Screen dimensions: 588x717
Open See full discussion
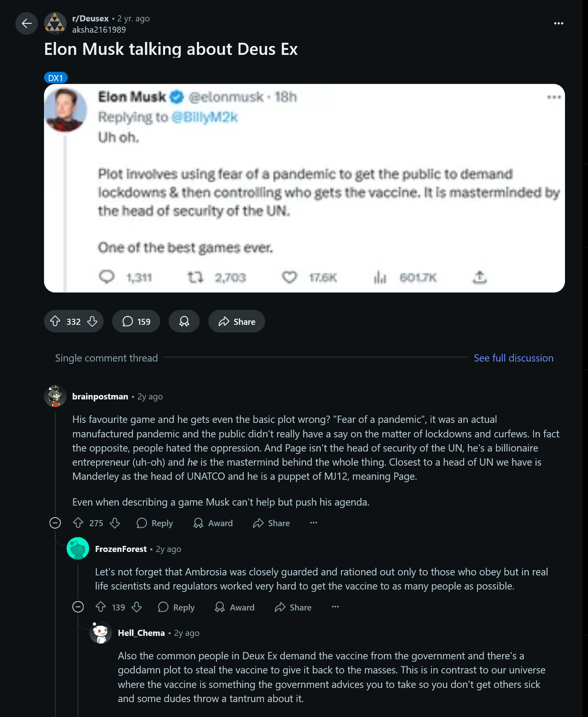pyautogui.click(x=513, y=358)
